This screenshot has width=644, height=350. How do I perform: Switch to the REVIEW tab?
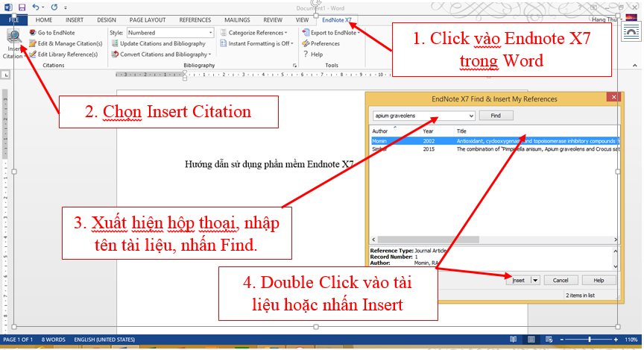click(x=273, y=19)
